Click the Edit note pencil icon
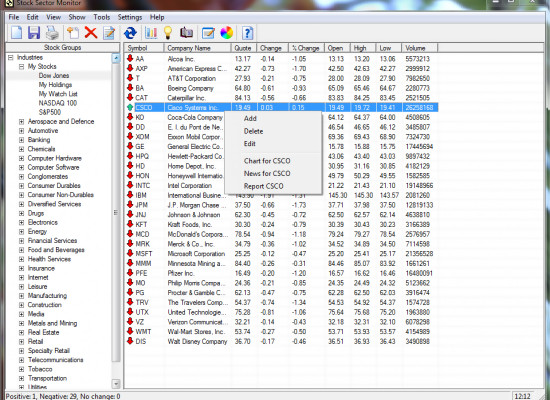The height and width of the screenshot is (400, 550). pyautogui.click(x=109, y=33)
